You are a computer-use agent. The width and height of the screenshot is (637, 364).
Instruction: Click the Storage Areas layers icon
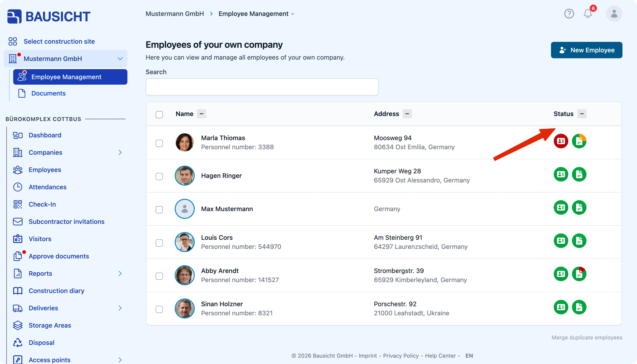point(18,325)
